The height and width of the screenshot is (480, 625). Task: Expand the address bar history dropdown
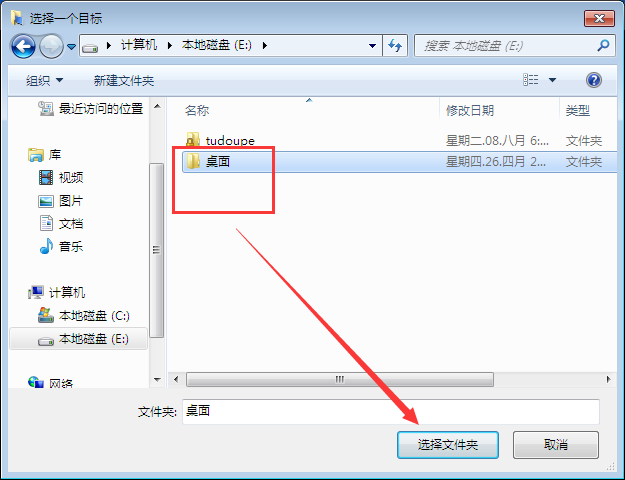coord(372,45)
